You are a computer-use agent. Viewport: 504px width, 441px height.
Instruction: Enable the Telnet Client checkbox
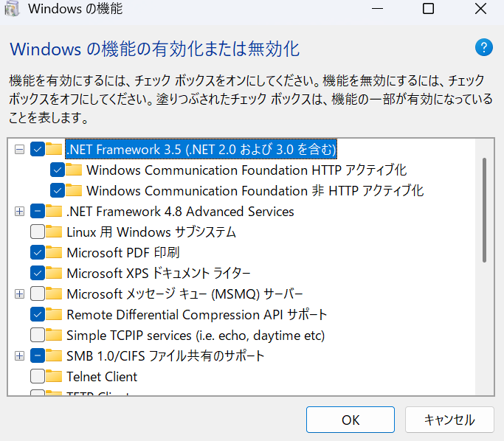tap(38, 376)
